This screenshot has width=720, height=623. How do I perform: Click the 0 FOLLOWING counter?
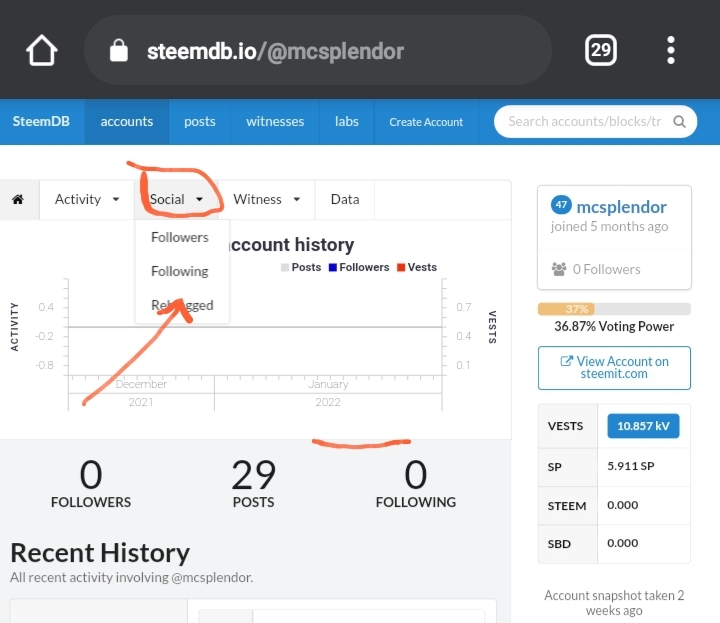416,484
